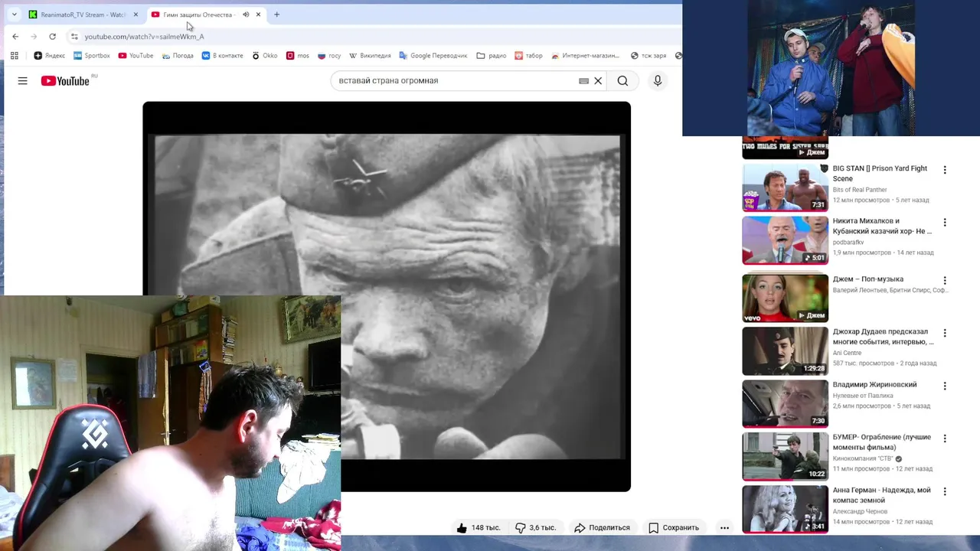This screenshot has width=980, height=551.
Task: Open the госу bookmark
Action: 329,56
